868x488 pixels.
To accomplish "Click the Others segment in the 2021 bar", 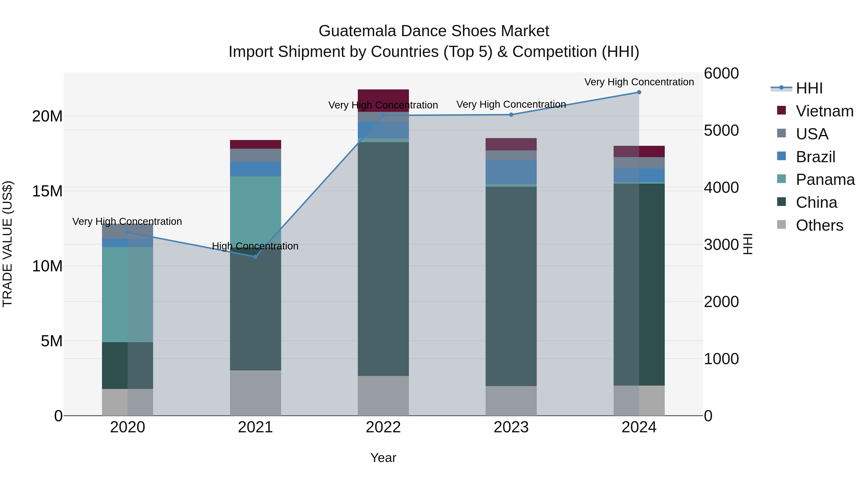I will click(x=255, y=393).
